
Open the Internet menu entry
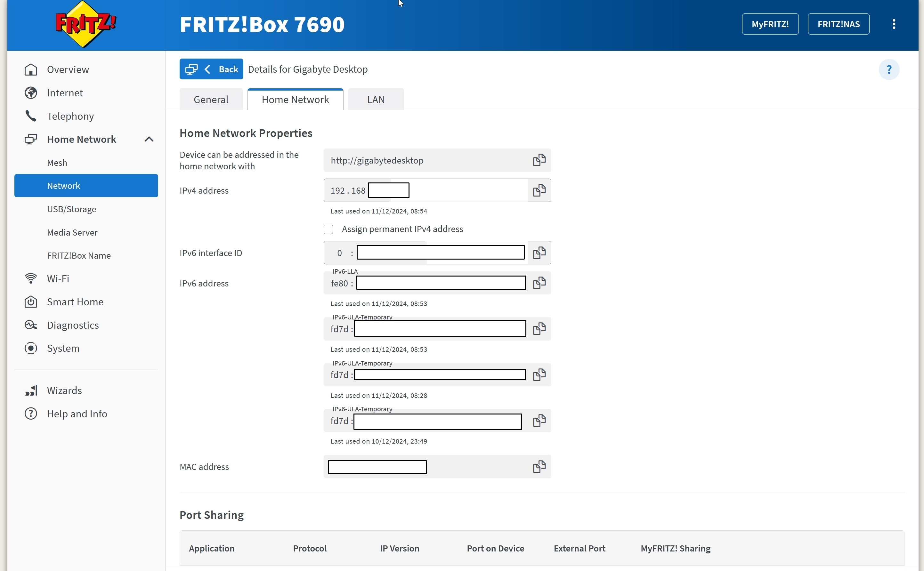(65, 93)
